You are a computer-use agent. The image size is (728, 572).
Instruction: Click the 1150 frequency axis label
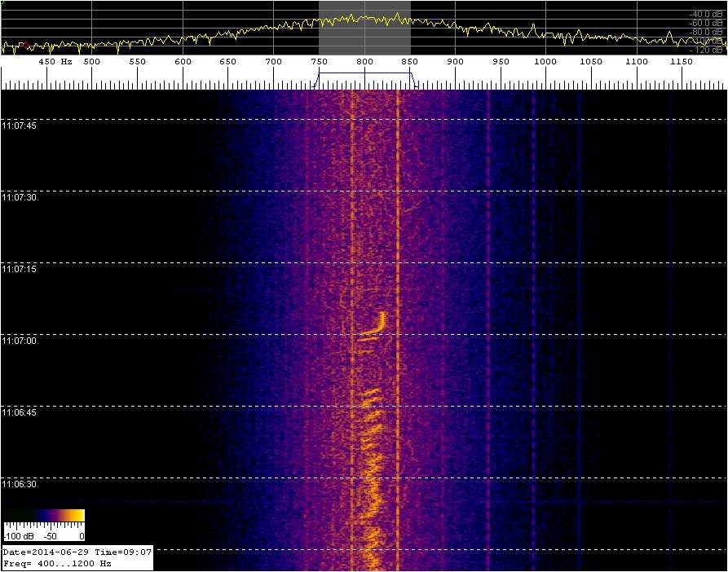pyautogui.click(x=682, y=62)
